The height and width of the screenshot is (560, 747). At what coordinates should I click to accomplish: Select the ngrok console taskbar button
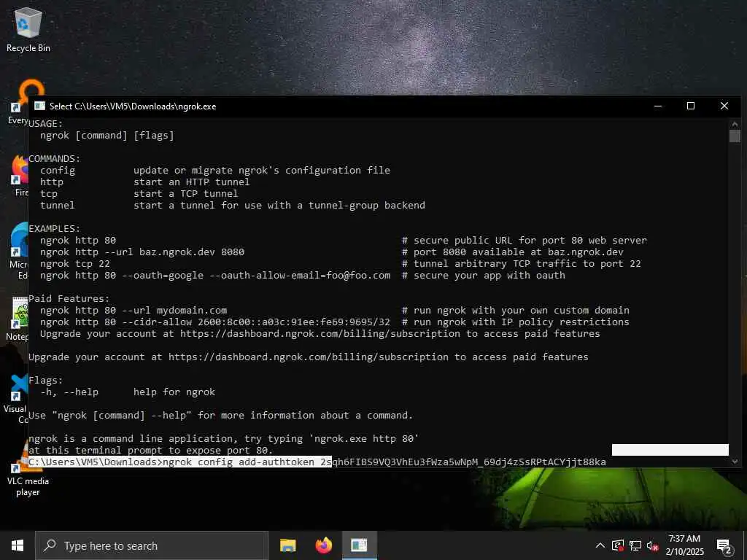pyautogui.click(x=359, y=545)
